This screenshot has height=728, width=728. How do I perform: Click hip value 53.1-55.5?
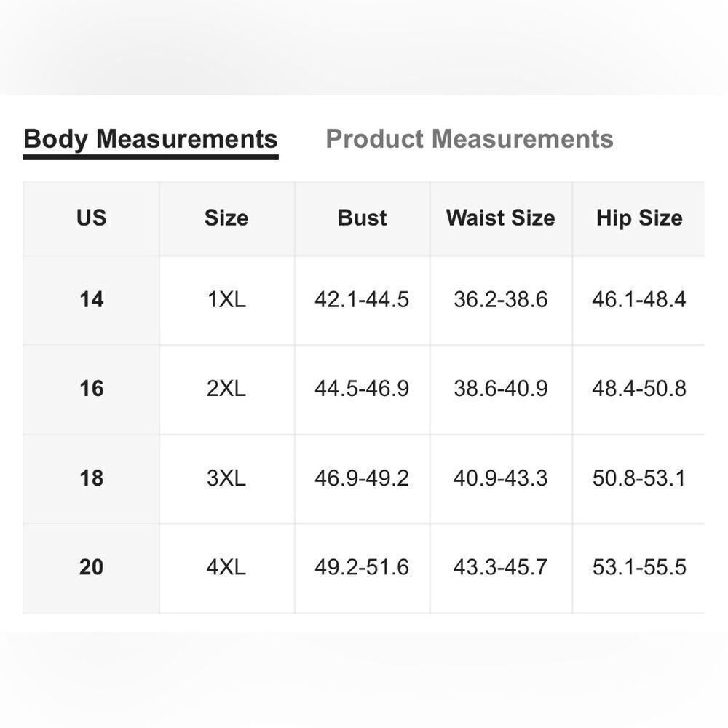coord(638,567)
